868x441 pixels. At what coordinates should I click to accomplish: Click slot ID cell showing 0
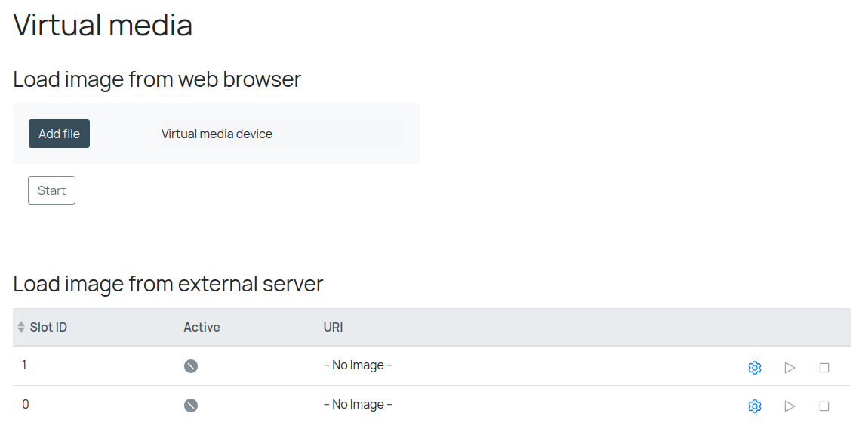(26, 405)
